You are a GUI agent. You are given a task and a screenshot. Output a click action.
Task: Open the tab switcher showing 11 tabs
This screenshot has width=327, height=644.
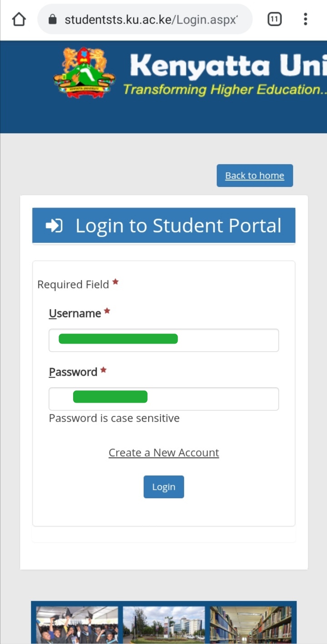tap(274, 19)
